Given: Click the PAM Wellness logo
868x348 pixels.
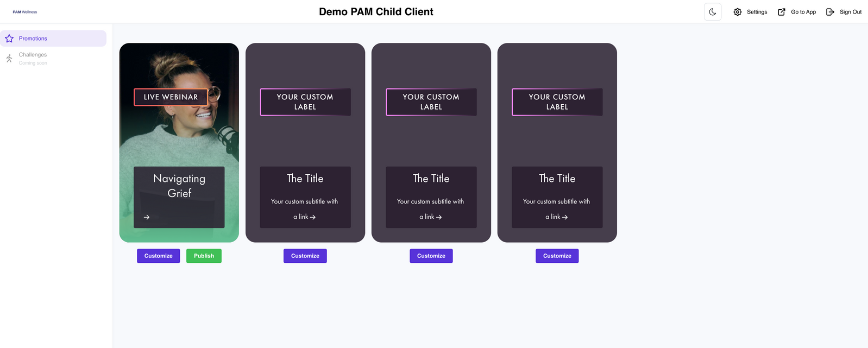Looking at the screenshot, I should pos(24,11).
